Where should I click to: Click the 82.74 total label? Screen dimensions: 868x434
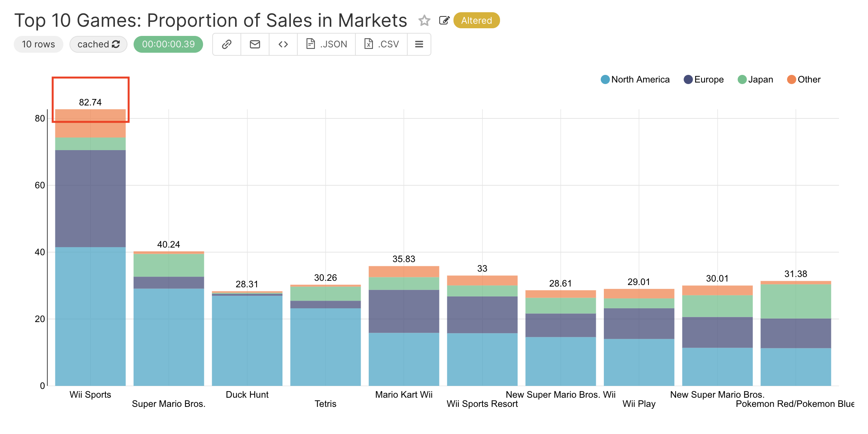pyautogui.click(x=90, y=102)
